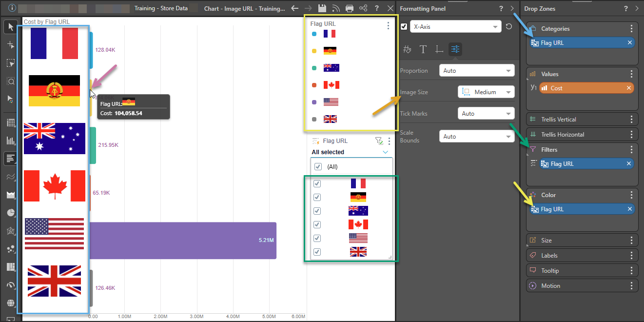Click the Save disk icon in header

[322, 8]
